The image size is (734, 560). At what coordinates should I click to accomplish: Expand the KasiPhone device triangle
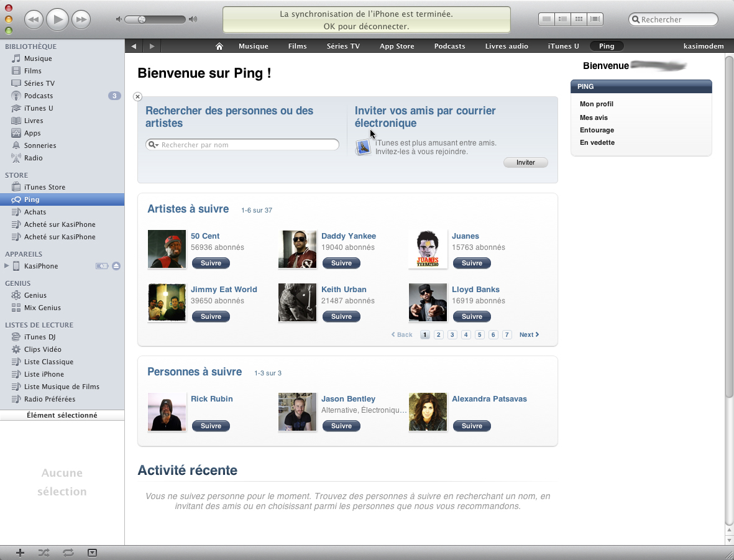[x=6, y=266]
